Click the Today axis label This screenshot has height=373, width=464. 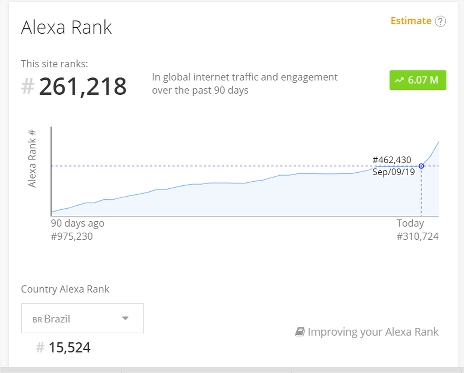410,223
